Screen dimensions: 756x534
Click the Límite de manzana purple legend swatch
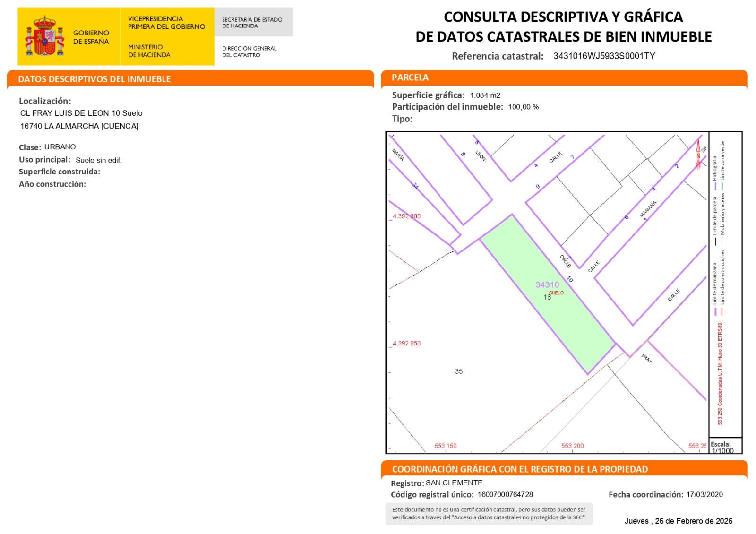pyautogui.click(x=715, y=311)
